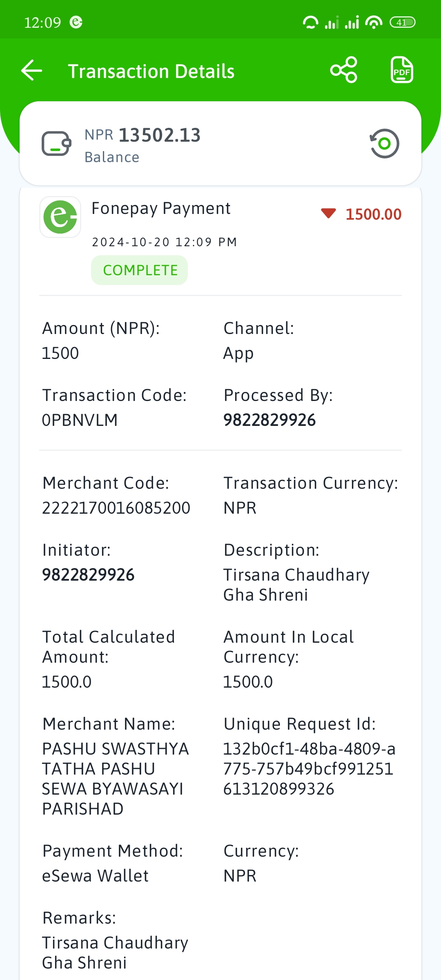Tap the red debit arrow indicator
This screenshot has width=441, height=980.
(328, 213)
